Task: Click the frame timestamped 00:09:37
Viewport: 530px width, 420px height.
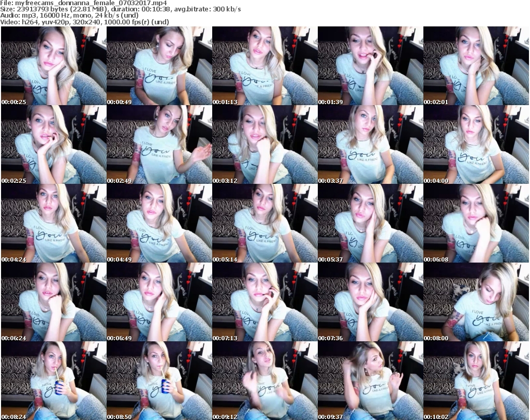Action: click(x=371, y=381)
